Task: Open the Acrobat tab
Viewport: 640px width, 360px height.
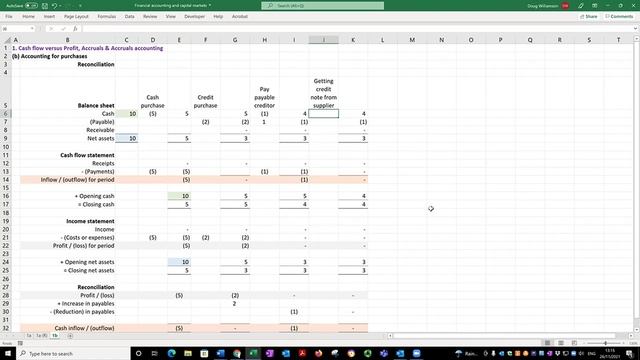Action: [240, 16]
